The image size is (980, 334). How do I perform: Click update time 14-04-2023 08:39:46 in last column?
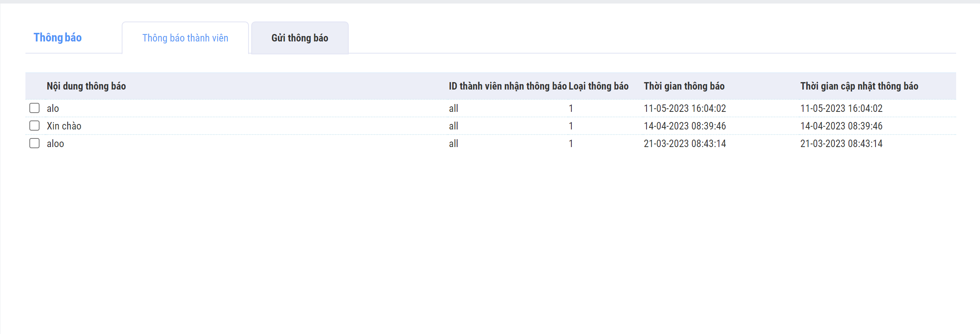(x=841, y=126)
